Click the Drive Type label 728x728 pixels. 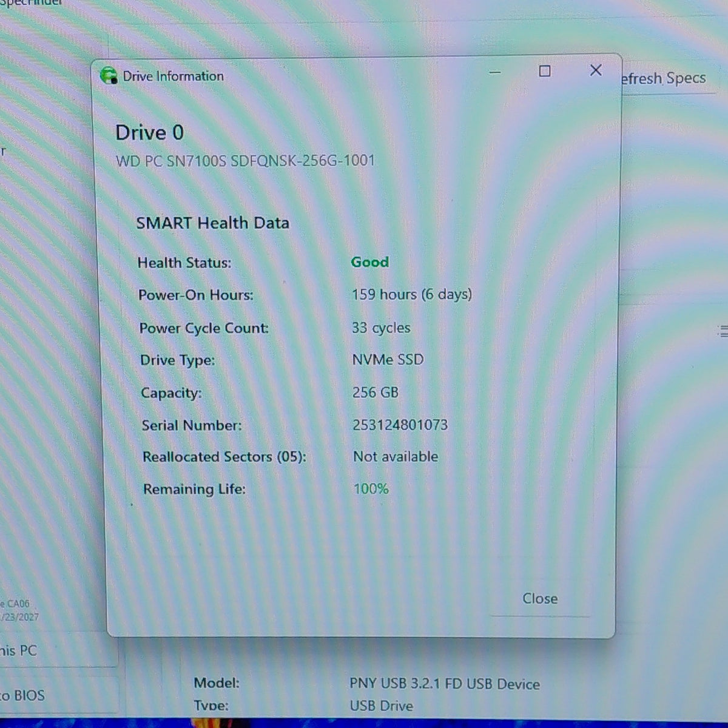coord(178,360)
